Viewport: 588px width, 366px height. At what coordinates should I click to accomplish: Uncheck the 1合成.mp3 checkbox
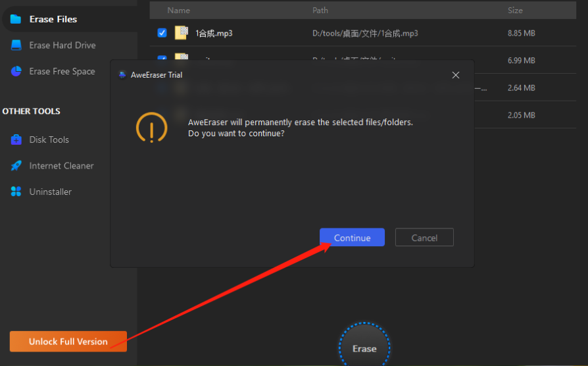coord(162,33)
